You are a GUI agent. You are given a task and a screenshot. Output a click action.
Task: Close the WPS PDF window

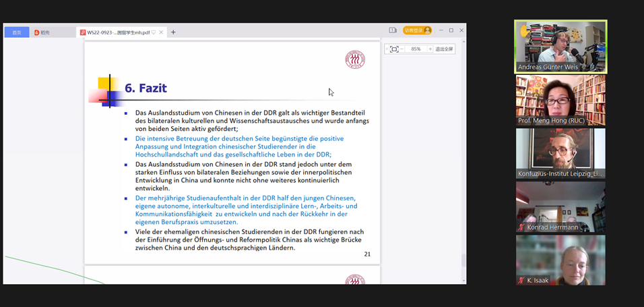tap(461, 30)
